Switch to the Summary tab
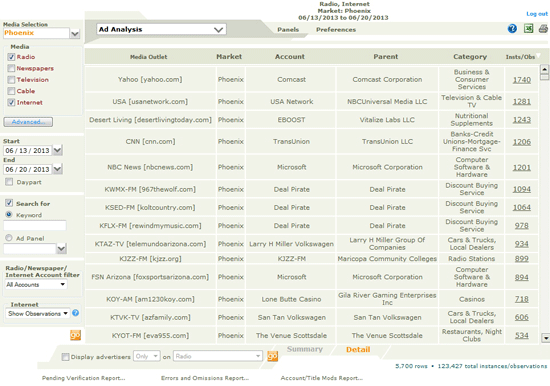 (304, 349)
